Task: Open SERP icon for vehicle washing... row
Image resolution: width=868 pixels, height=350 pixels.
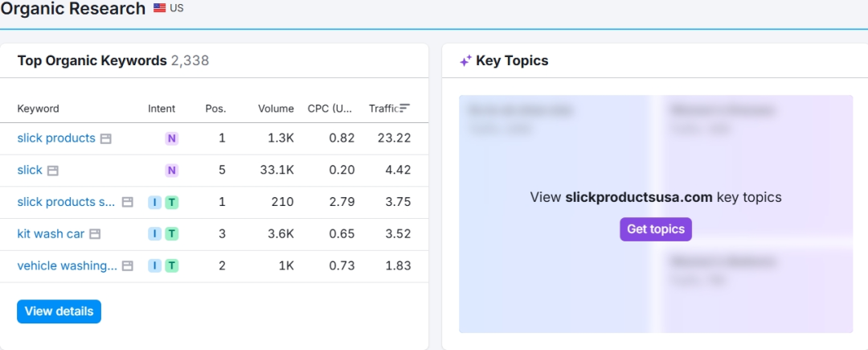Action: pyautogui.click(x=127, y=266)
